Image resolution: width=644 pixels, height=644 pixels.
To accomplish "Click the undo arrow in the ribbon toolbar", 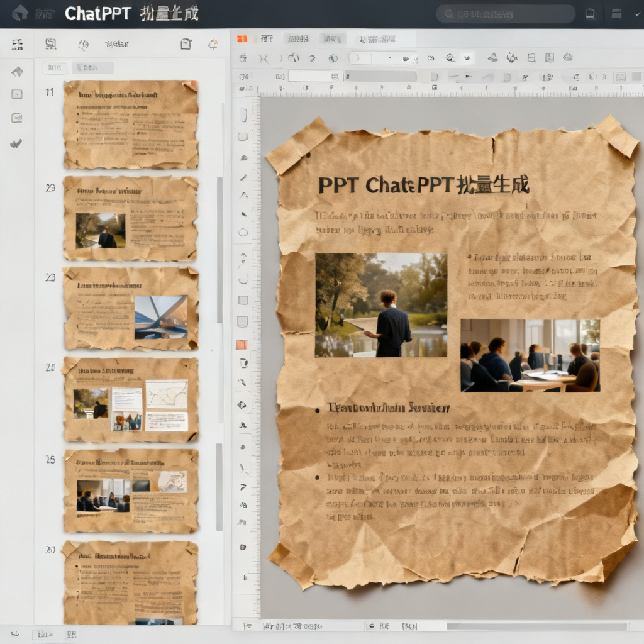I will click(x=293, y=58).
